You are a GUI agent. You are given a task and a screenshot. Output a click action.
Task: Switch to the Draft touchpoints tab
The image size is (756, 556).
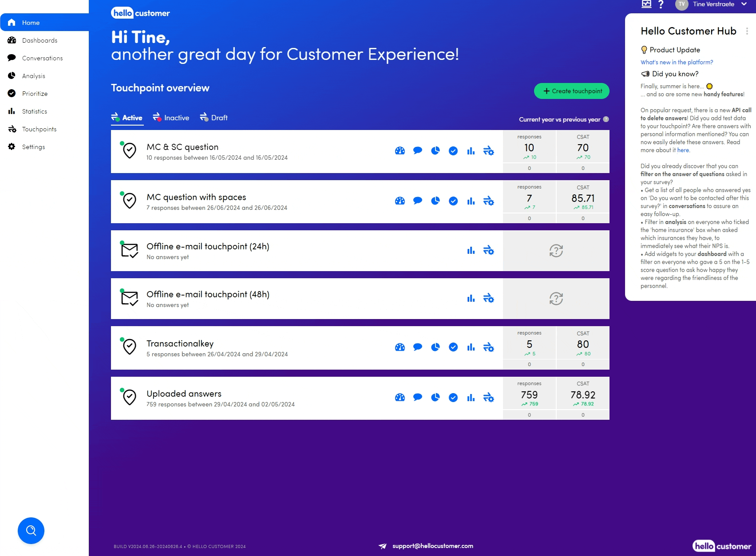tap(214, 118)
